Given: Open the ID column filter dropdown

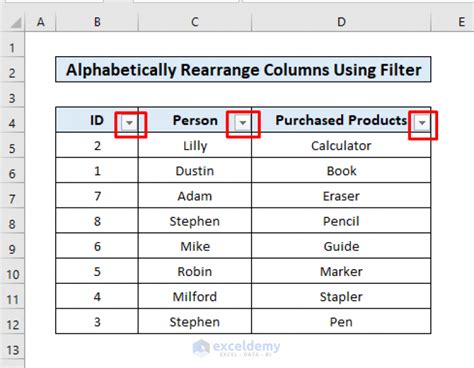Looking at the screenshot, I should point(129,123).
